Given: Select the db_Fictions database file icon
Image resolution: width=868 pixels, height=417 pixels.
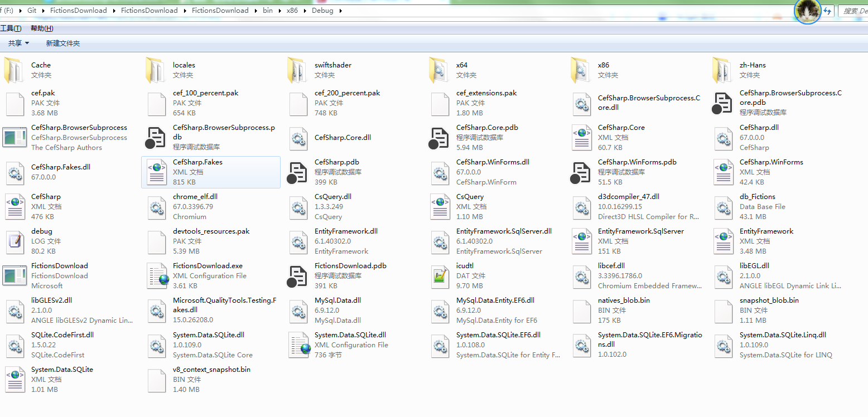Looking at the screenshot, I should [x=724, y=207].
